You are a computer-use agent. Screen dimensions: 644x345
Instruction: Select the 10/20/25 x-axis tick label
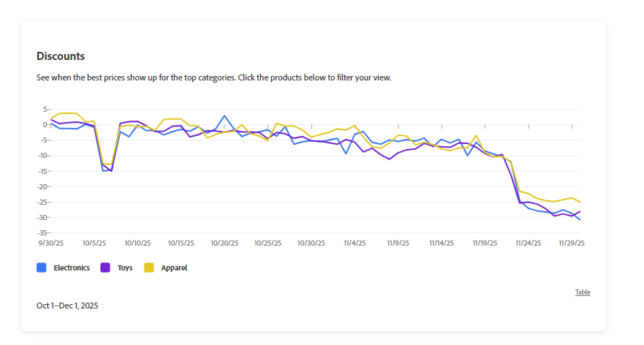pyautogui.click(x=224, y=243)
